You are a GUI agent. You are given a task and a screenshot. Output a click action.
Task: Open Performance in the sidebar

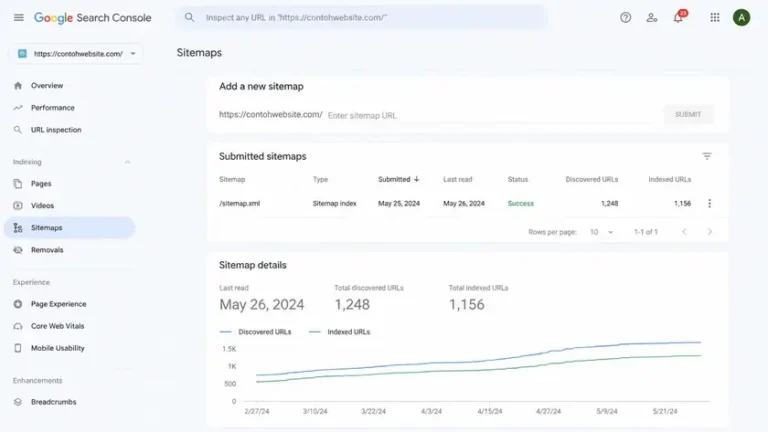pos(52,108)
